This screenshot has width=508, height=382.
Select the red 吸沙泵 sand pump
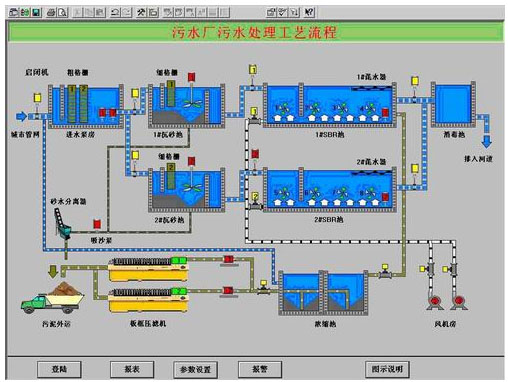point(97,224)
